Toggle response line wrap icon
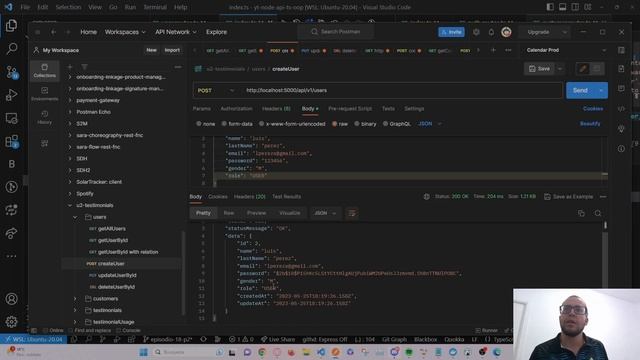Screen dimensions: 640x360 pyautogui.click(x=352, y=213)
